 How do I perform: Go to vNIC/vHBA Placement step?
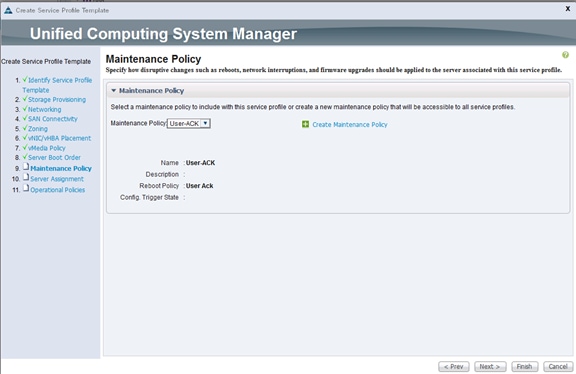click(x=60, y=138)
